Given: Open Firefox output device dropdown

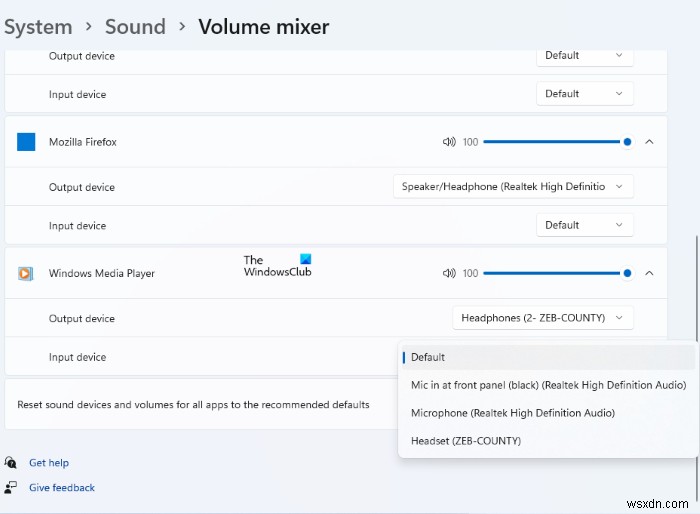Looking at the screenshot, I should pos(513,187).
